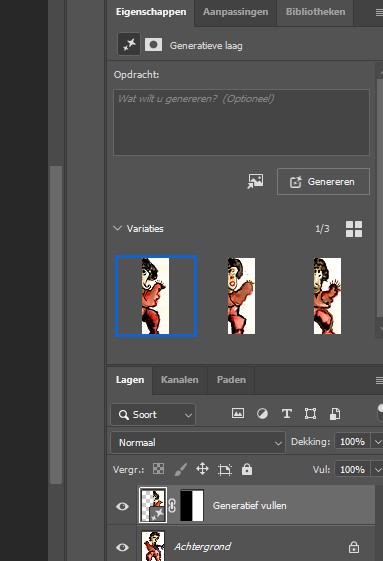Lock position move icon

[x=203, y=469]
